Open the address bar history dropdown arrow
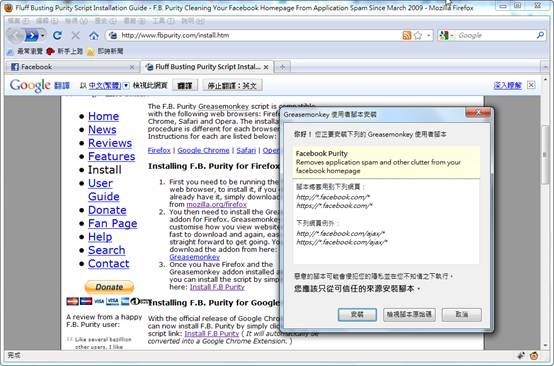This screenshot has width=554, height=366. coord(429,35)
